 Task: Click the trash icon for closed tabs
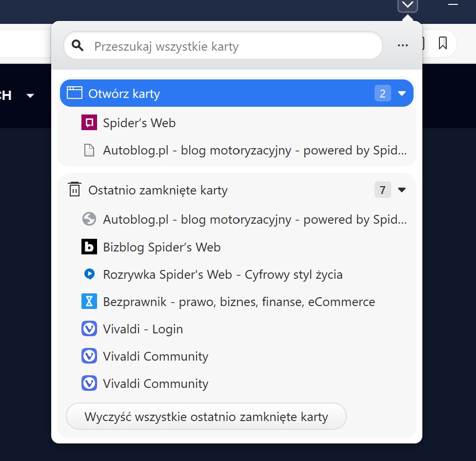click(x=74, y=189)
